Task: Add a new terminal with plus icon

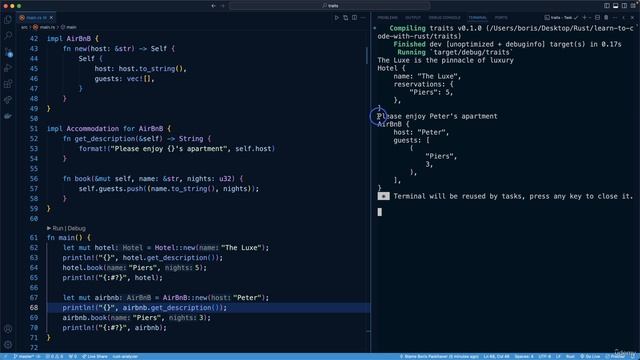Action: [x=584, y=18]
